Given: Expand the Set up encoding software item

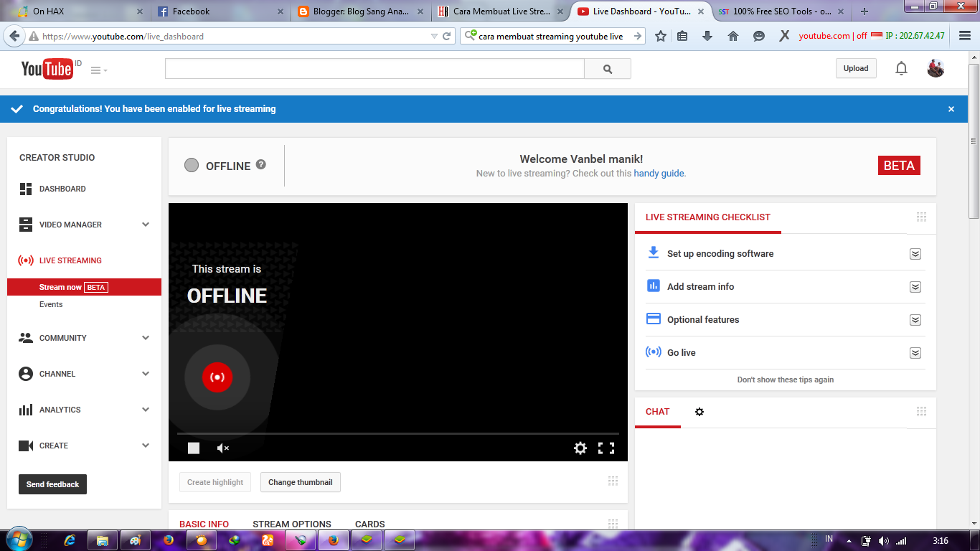Looking at the screenshot, I should point(915,254).
